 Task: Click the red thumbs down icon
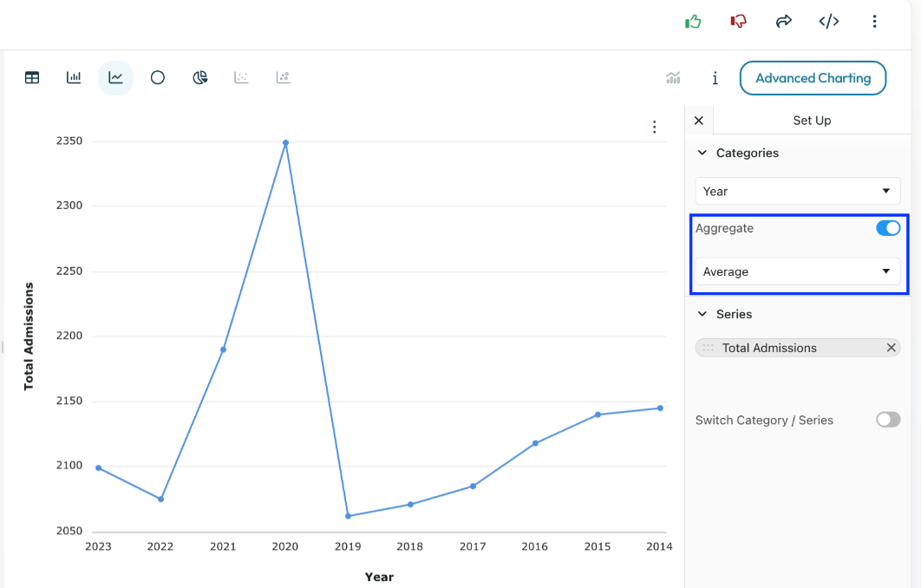point(738,22)
